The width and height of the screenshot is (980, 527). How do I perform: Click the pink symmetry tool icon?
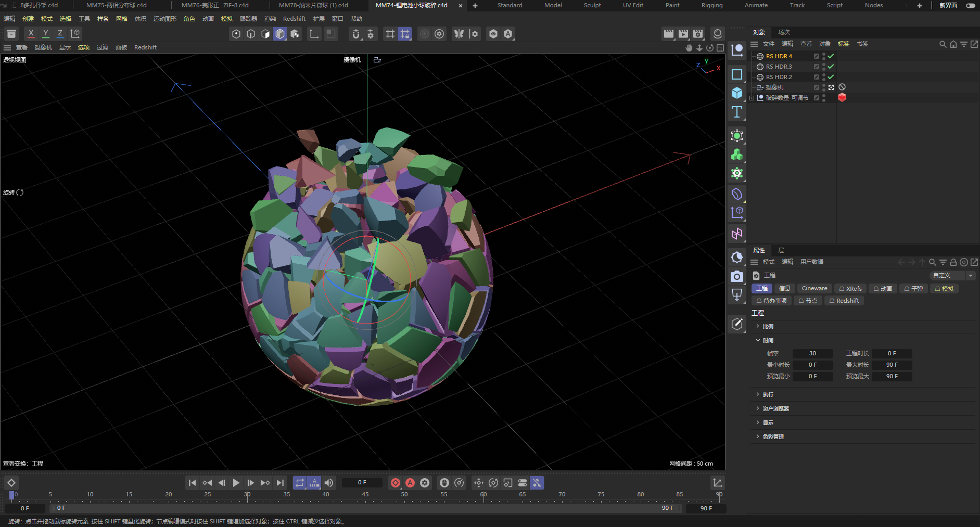click(737, 234)
